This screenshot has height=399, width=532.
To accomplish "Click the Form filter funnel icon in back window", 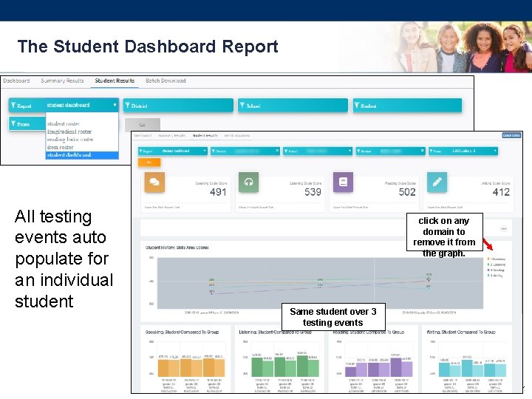I will (13, 123).
